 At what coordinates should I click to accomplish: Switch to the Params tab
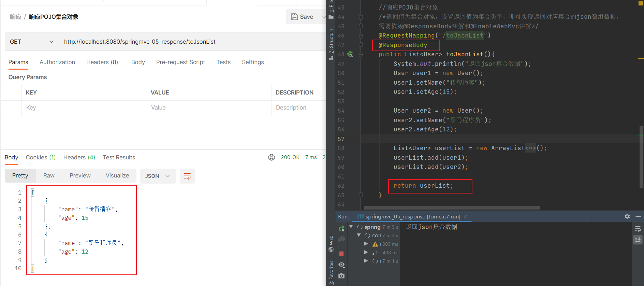coord(18,62)
